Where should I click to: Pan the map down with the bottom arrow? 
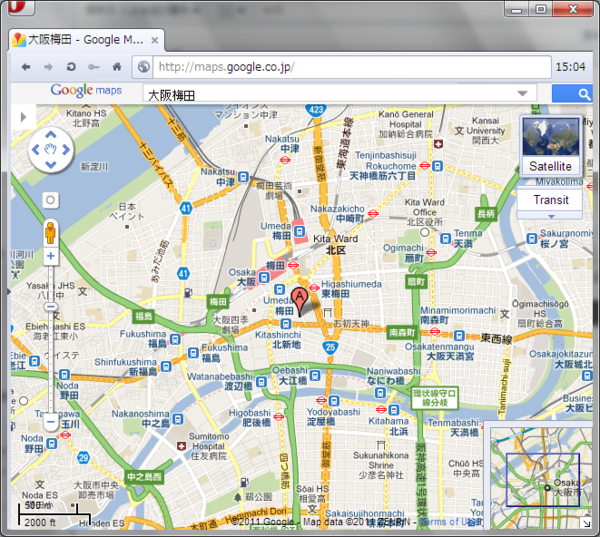point(51,165)
